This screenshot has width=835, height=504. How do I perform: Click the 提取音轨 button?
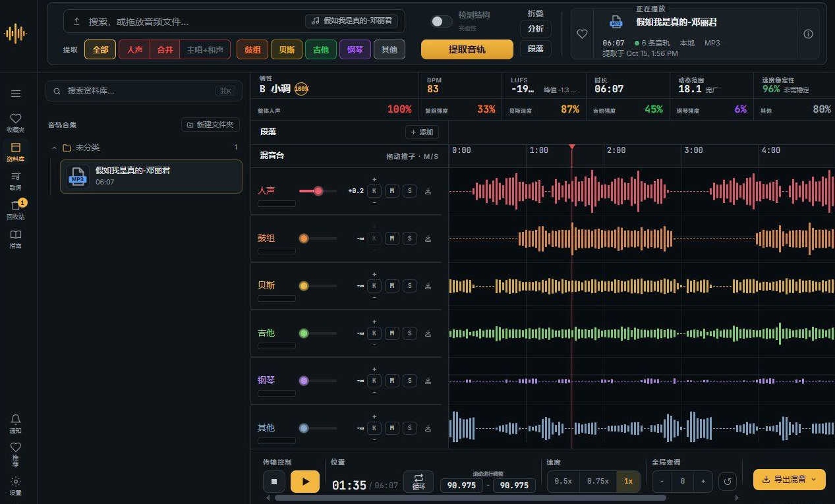pos(467,49)
